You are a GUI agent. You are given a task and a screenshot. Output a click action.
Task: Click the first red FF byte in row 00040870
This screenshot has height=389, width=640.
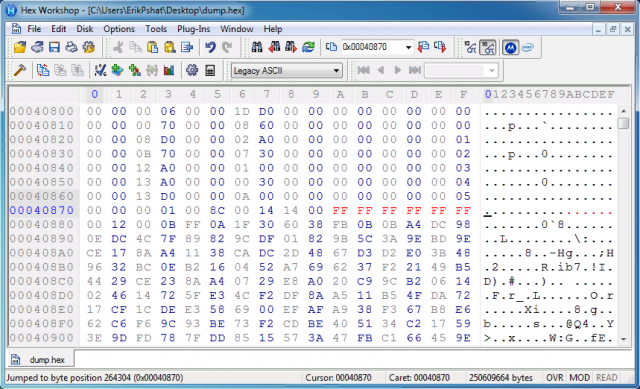340,210
